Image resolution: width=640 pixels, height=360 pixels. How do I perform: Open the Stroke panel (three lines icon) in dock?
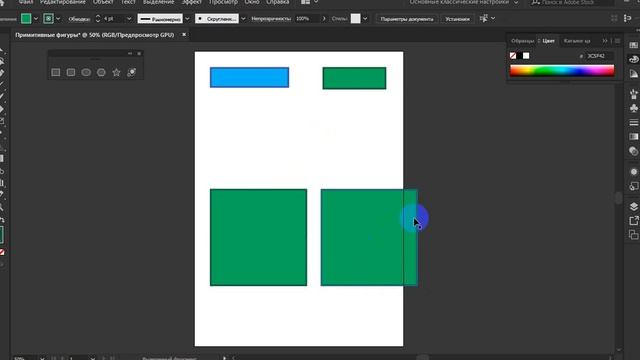click(633, 122)
